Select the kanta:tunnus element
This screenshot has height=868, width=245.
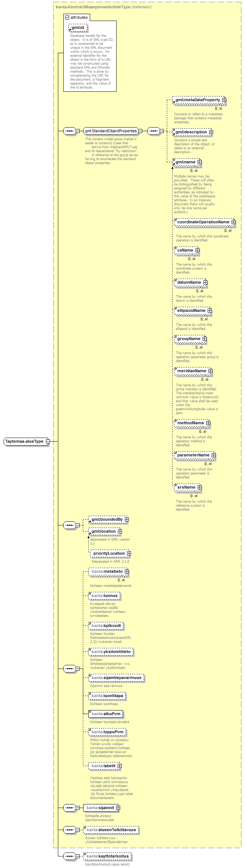click(104, 596)
